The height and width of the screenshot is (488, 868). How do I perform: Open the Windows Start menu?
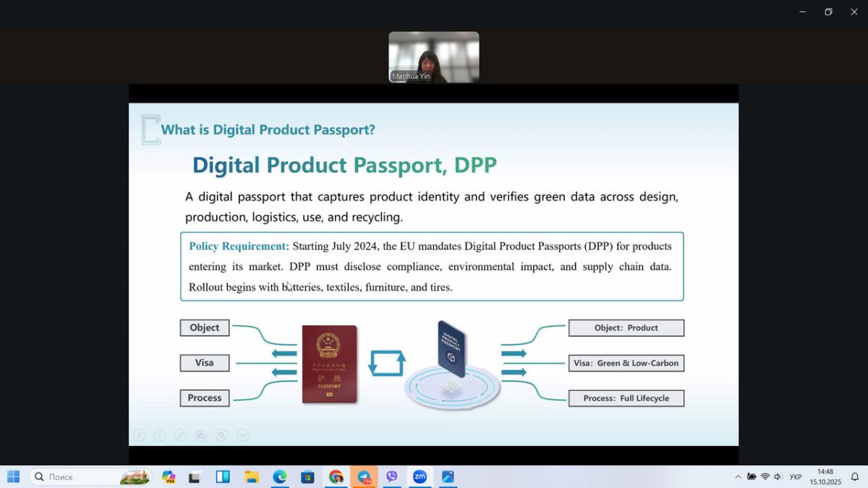tap(13, 476)
